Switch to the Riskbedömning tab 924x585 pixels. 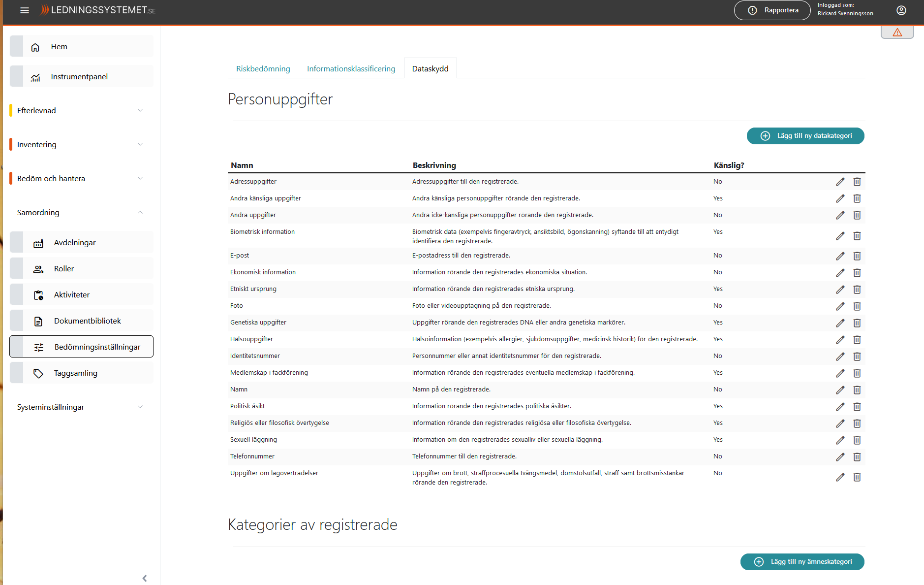[x=263, y=68]
